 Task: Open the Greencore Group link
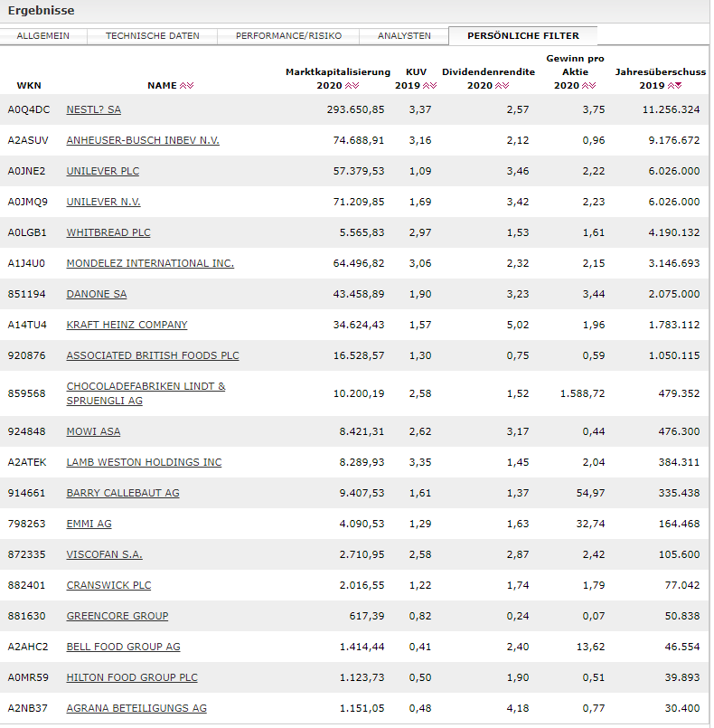(117, 616)
